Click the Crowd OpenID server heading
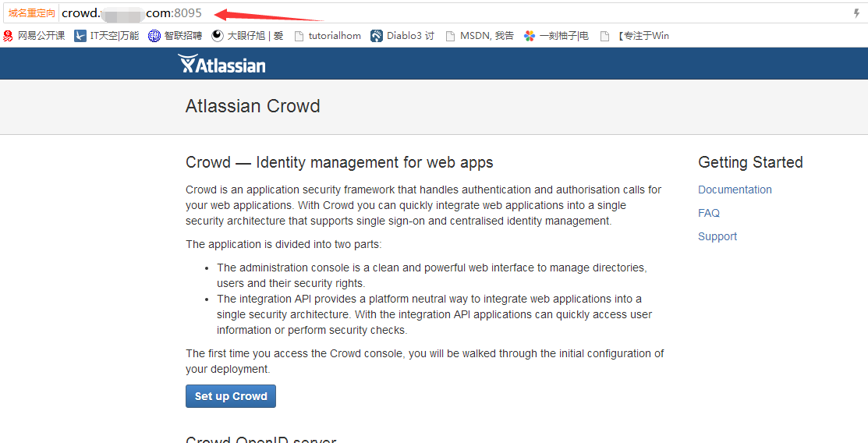This screenshot has height=443, width=868. coord(260,439)
